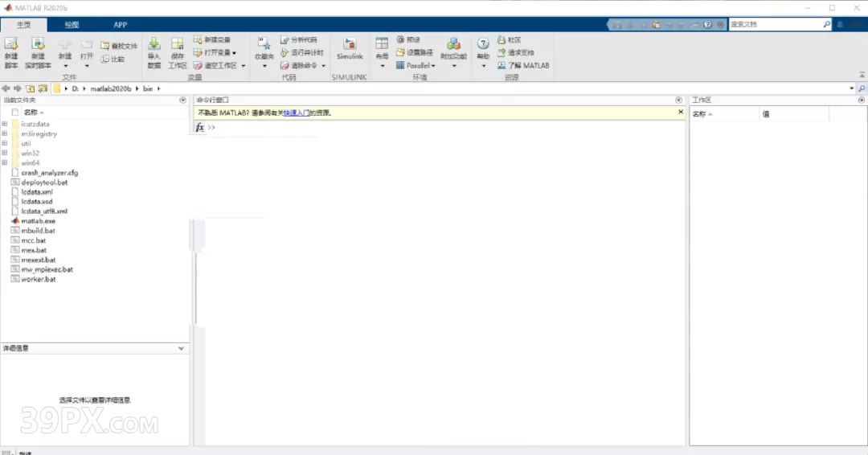Open the Open Variable (打开变量) dropdown
This screenshot has height=455, width=868.
coord(234,52)
